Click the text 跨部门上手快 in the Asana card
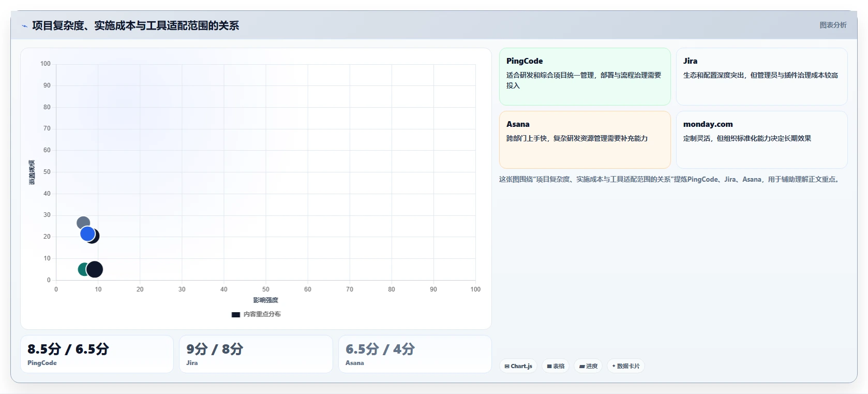Screen dimensions: 868x394 pos(527,138)
